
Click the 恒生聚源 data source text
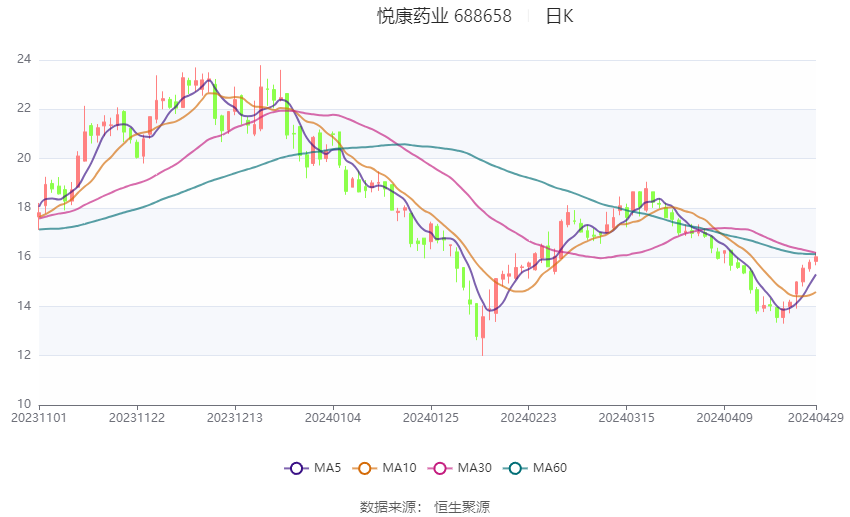pyautogui.click(x=462, y=507)
